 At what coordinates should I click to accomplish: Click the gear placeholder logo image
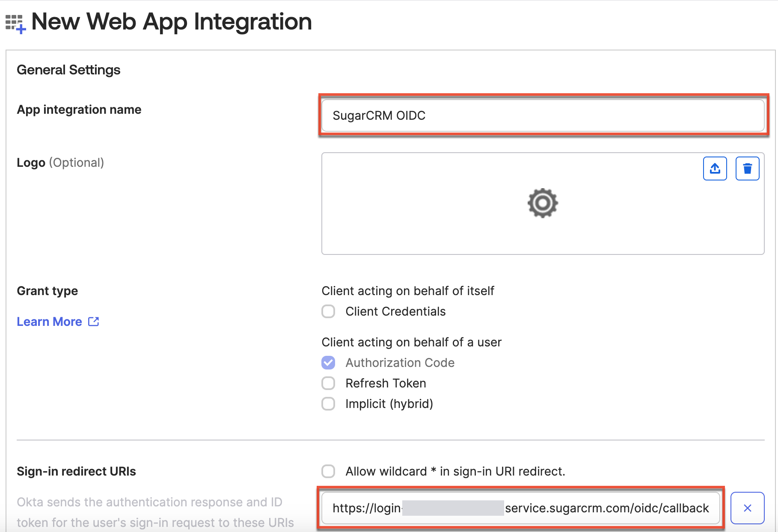click(x=542, y=204)
